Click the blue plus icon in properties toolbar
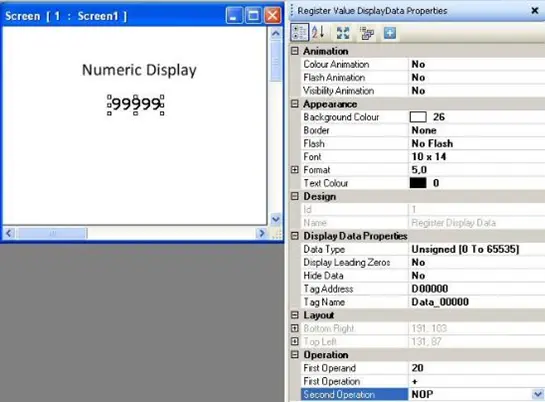545x402 pixels. pyautogui.click(x=390, y=33)
